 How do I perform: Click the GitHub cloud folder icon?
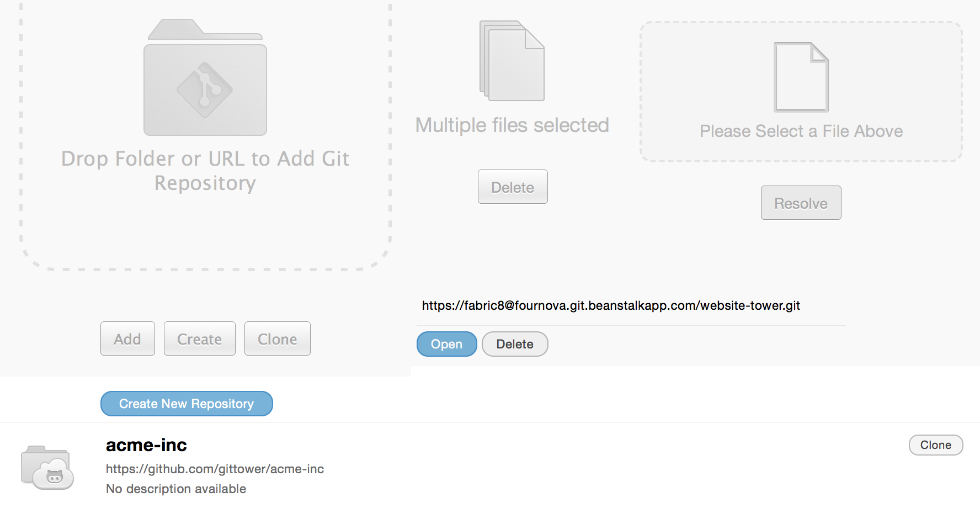(x=47, y=467)
